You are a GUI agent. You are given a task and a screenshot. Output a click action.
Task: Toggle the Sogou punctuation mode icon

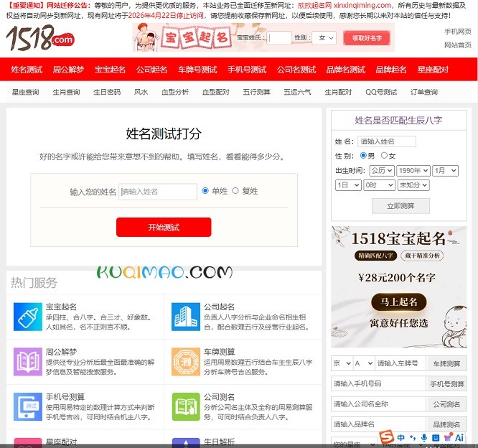tap(413, 438)
